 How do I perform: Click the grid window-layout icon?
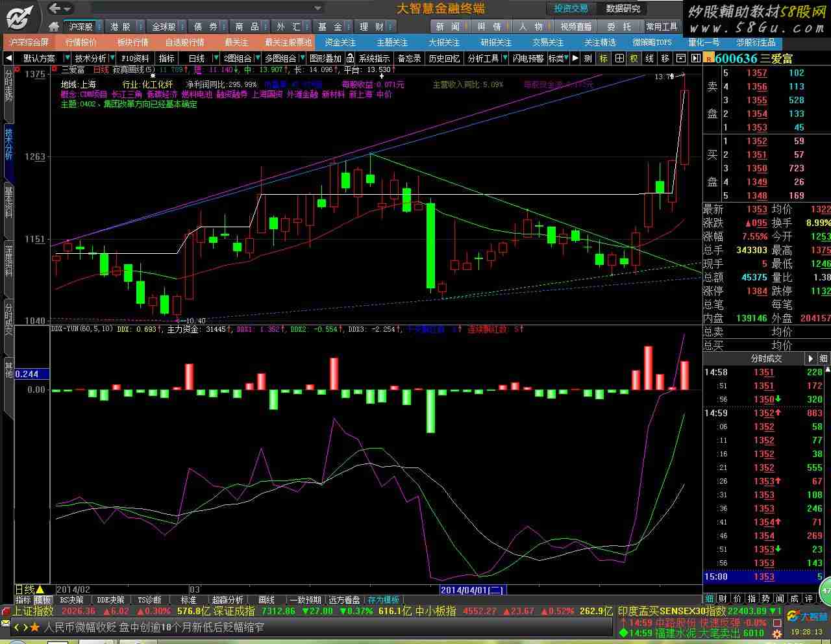pyautogui.click(x=619, y=58)
